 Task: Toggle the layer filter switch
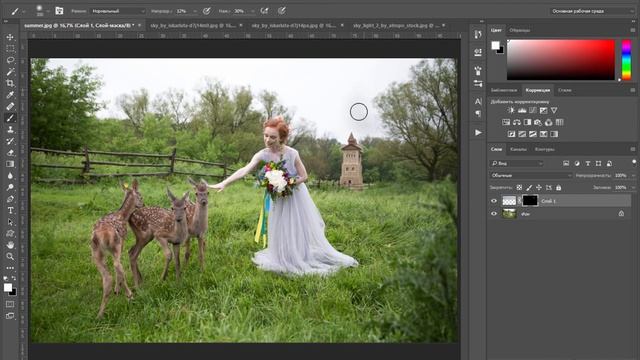tap(634, 163)
